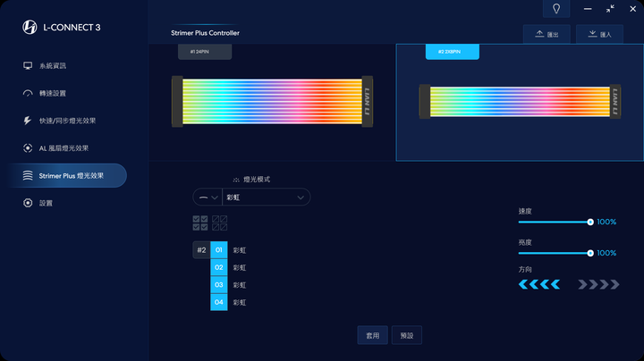Switch to the #1 24PIN tab
The image size is (644, 361).
point(205,52)
